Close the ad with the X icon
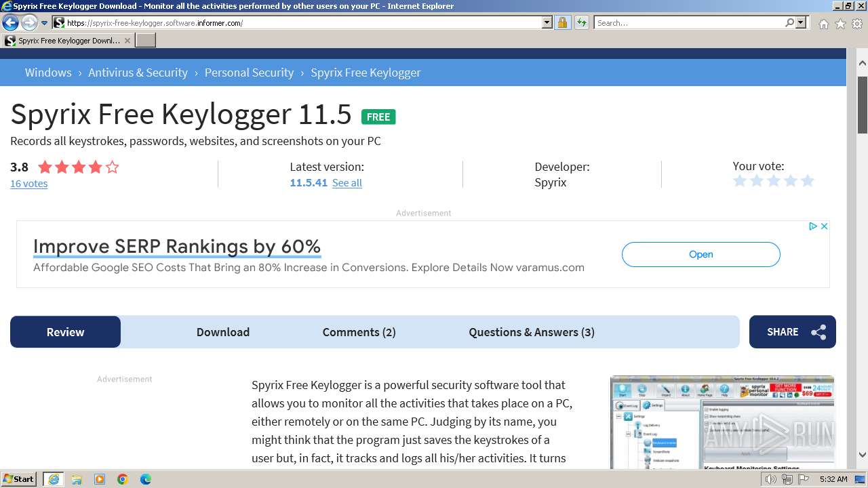868x488 pixels. (x=824, y=226)
